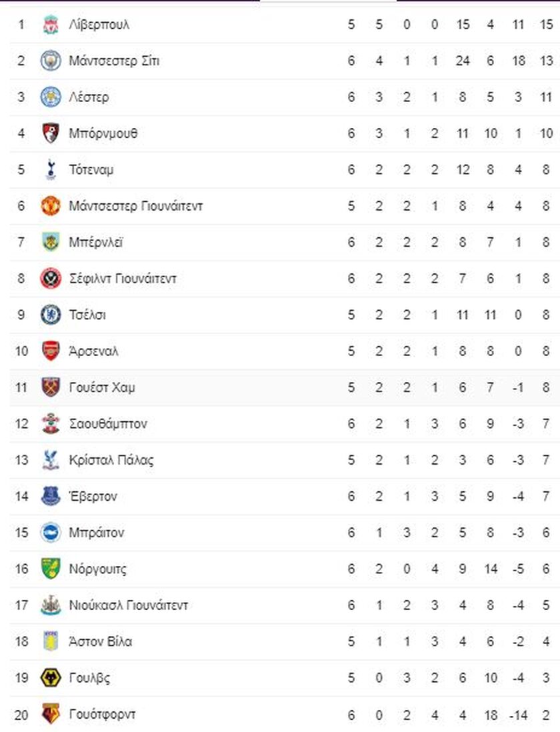Click the Chelsea blue lion badge
The height and width of the screenshot is (732, 560).
coord(51,315)
